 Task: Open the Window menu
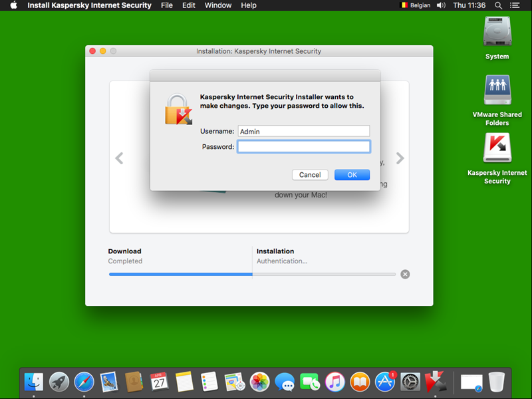(x=218, y=5)
